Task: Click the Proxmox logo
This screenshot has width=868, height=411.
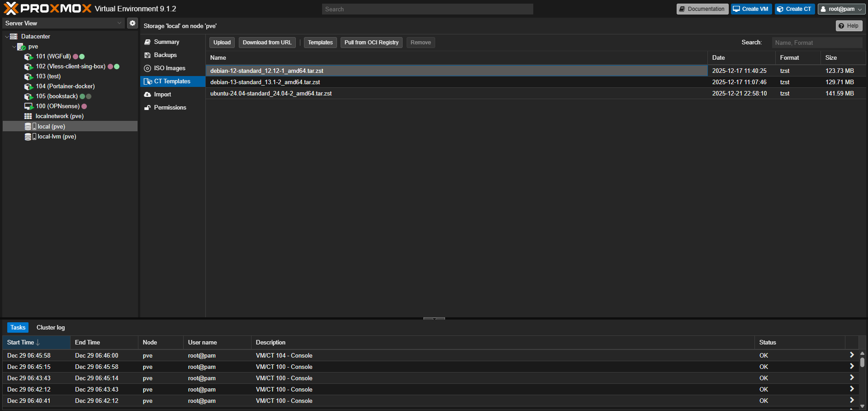Action: (x=47, y=9)
